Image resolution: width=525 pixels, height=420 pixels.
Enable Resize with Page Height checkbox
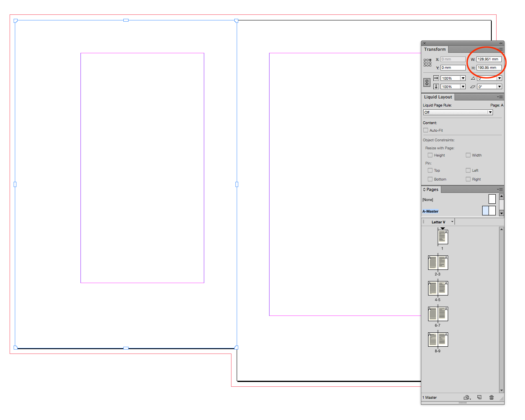430,155
